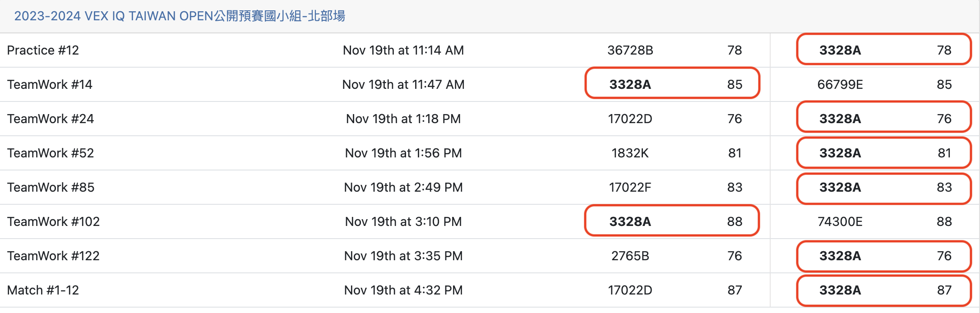
Task: Click the Practice #12 match name
Action: tap(43, 50)
